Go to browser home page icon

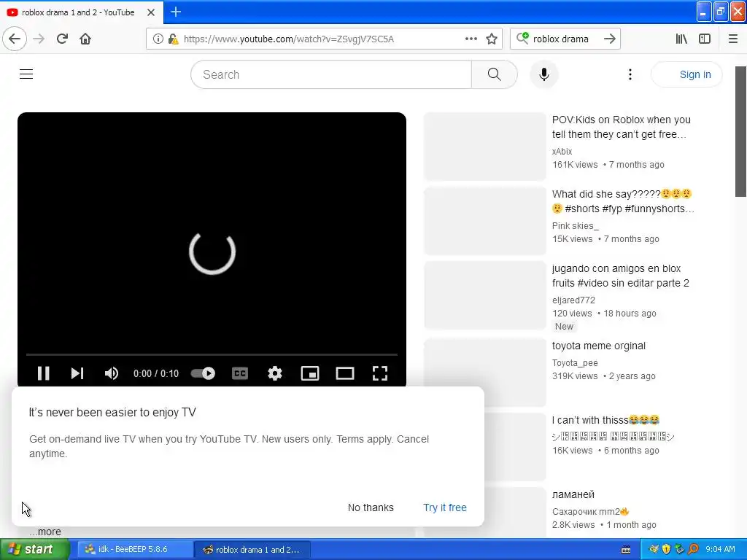click(x=85, y=39)
